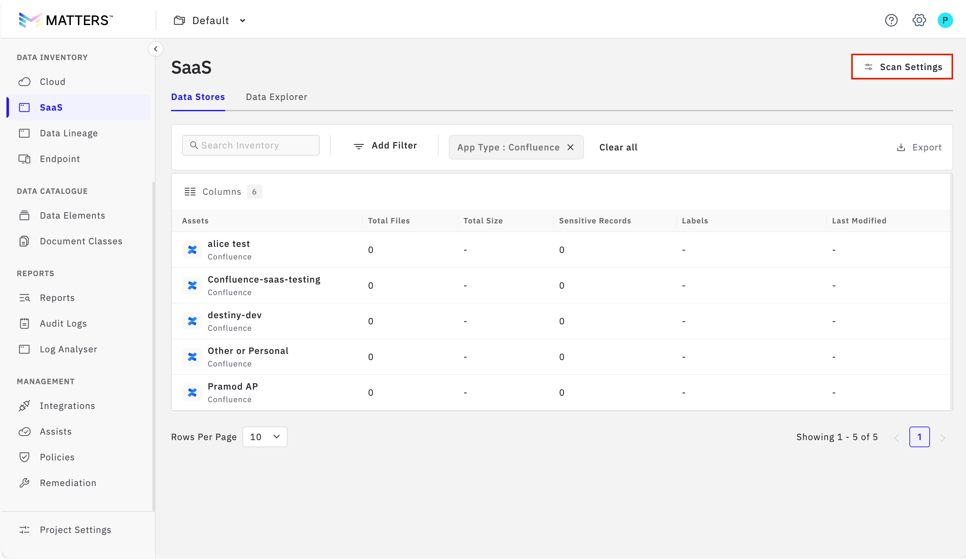Click the Add Filter button
This screenshot has height=560, width=966.
pos(385,146)
